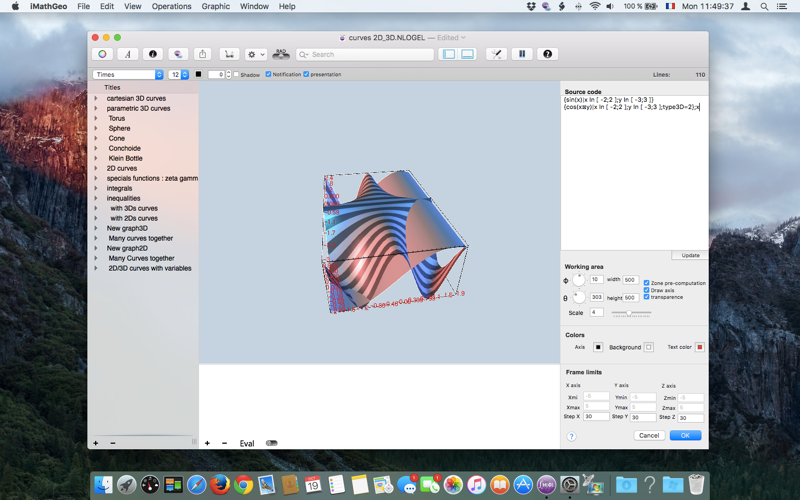Click the axes graph toolbar button
This screenshot has height=500, width=800.
(x=230, y=54)
